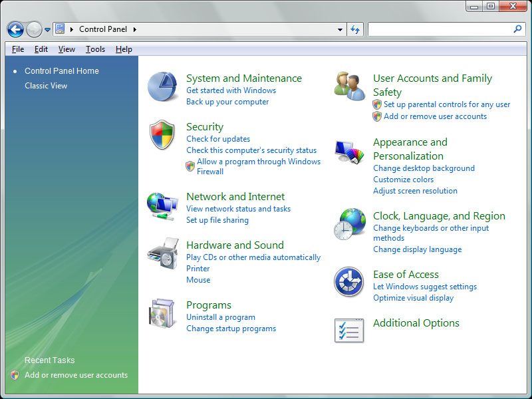The height and width of the screenshot is (399, 532).
Task: Click Get started with Windows
Action: pyautogui.click(x=231, y=90)
